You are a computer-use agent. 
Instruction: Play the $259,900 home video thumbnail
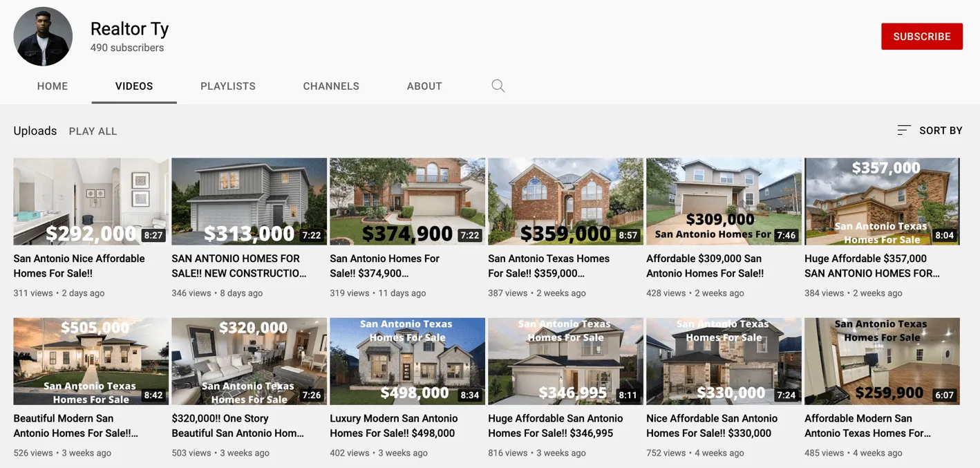tap(882, 361)
